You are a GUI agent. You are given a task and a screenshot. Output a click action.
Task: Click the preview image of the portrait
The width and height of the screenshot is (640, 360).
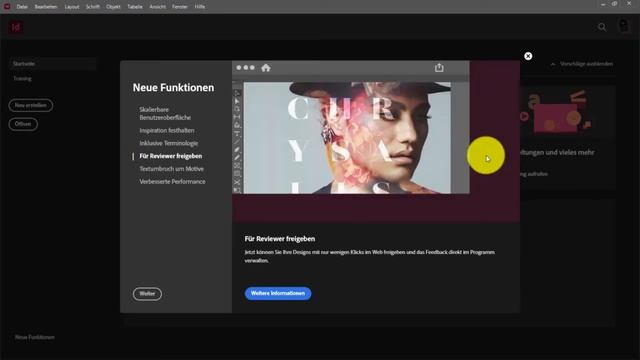[347, 138]
